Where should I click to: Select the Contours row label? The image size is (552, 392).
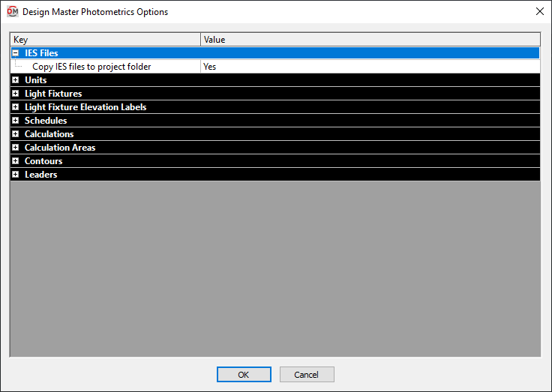click(43, 161)
